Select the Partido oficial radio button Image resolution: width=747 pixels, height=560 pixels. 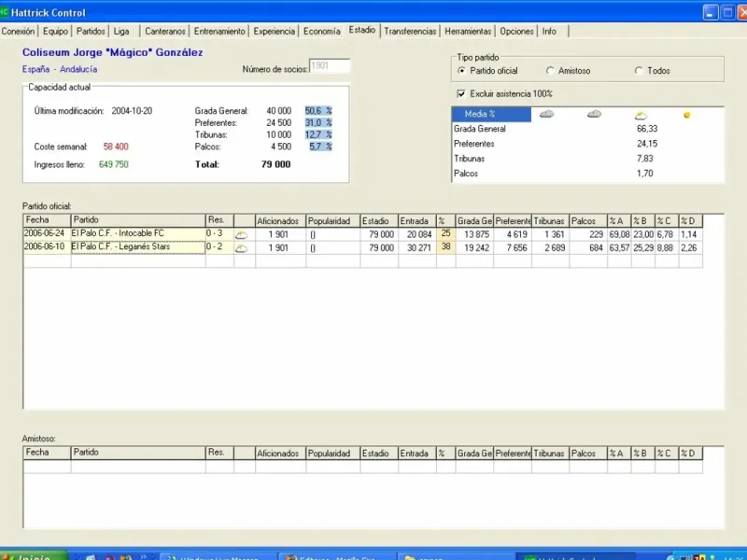461,71
